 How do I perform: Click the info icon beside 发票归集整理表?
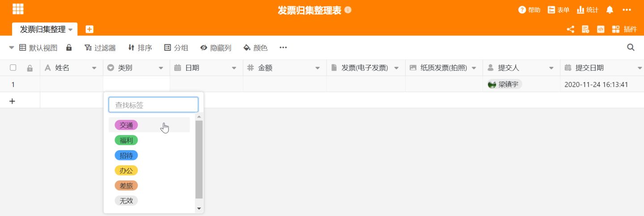(348, 10)
